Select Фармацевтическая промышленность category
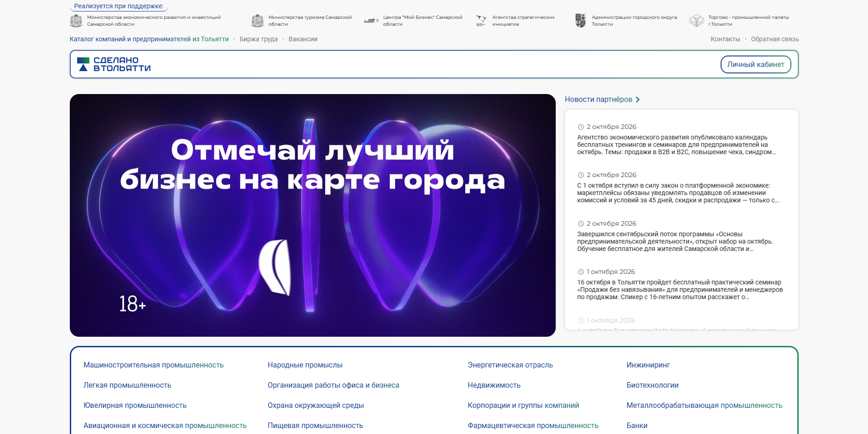The height and width of the screenshot is (434, 868). point(533,426)
